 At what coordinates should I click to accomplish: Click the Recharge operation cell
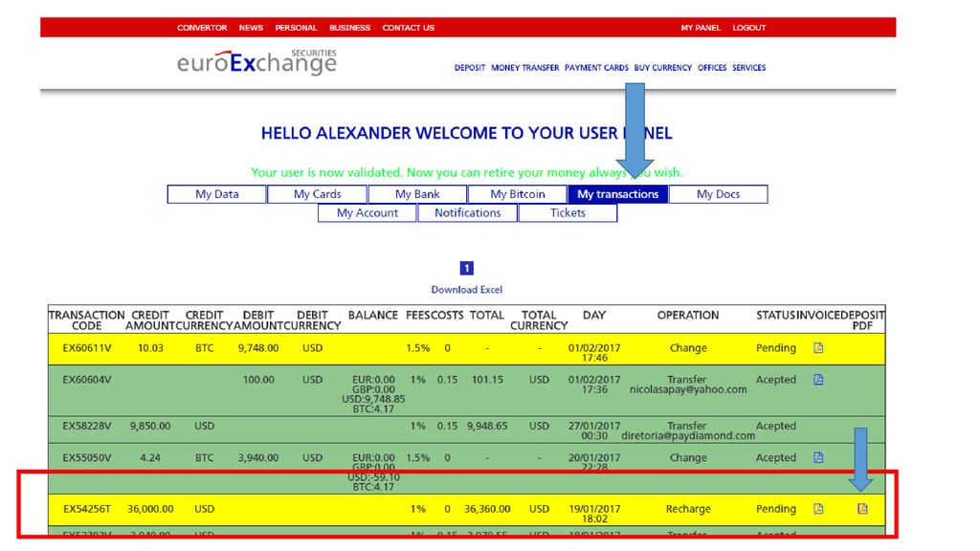click(688, 509)
